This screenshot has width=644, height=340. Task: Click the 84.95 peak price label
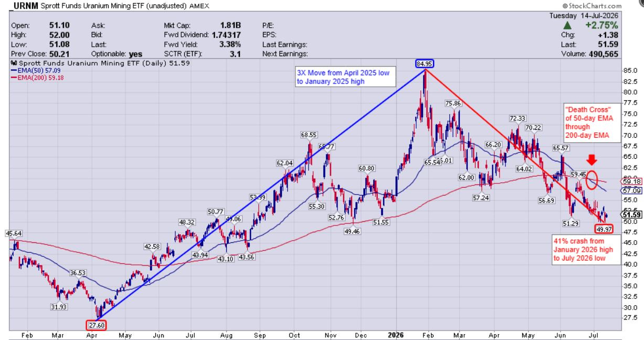tap(426, 65)
